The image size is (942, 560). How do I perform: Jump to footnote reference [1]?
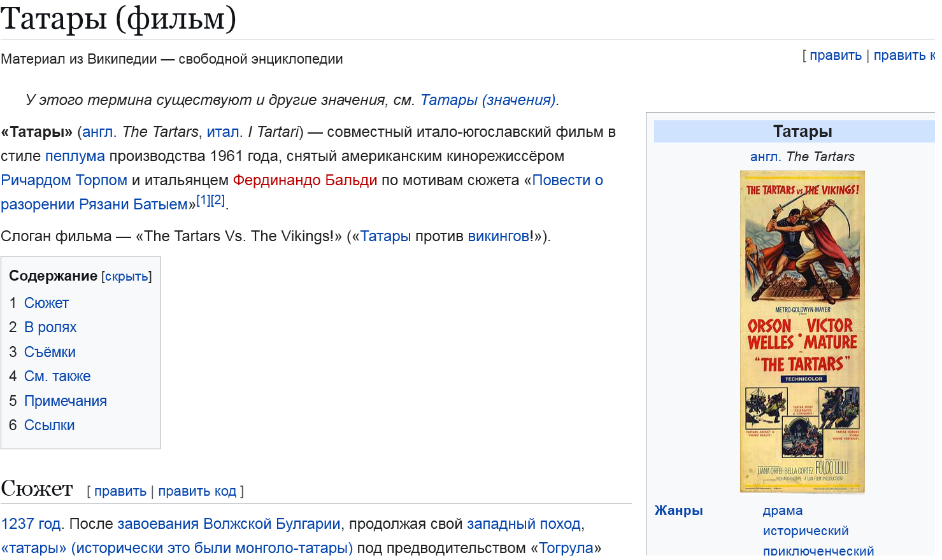pos(203,200)
